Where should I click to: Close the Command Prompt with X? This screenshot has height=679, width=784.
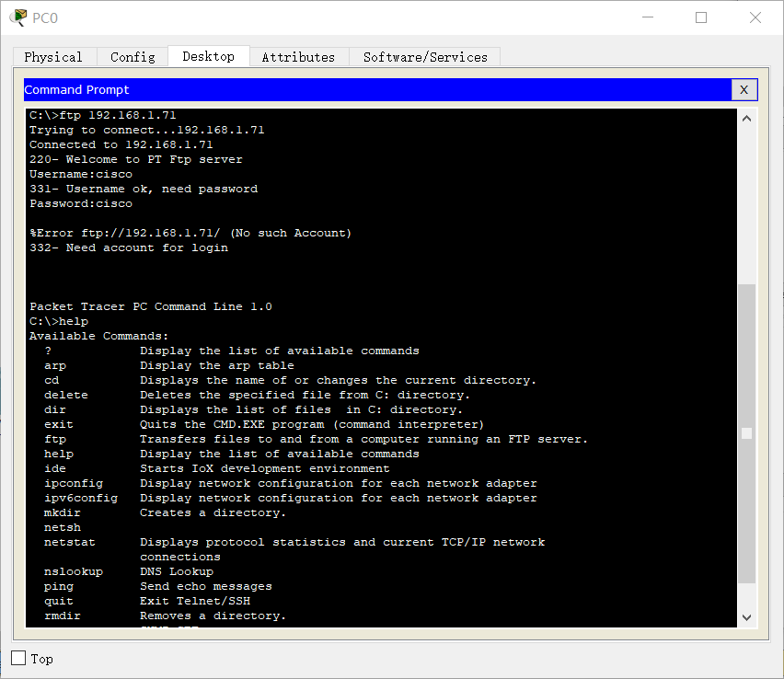[x=744, y=89]
